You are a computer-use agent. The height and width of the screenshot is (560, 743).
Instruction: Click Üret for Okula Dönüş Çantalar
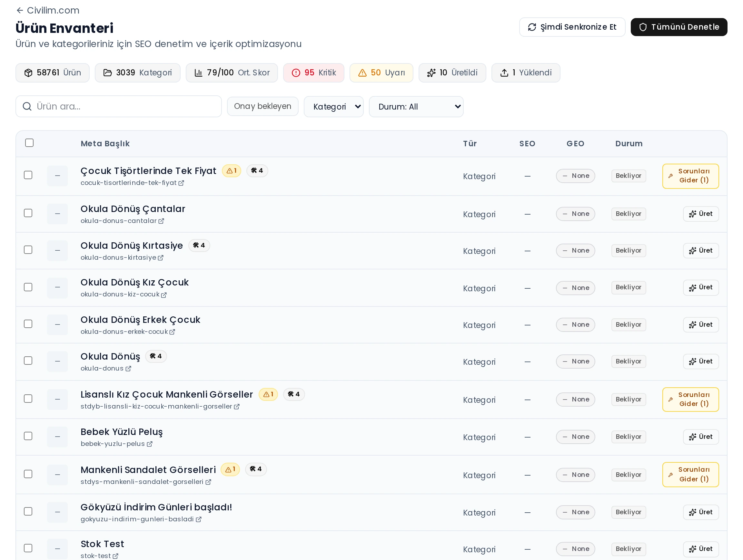(701, 214)
